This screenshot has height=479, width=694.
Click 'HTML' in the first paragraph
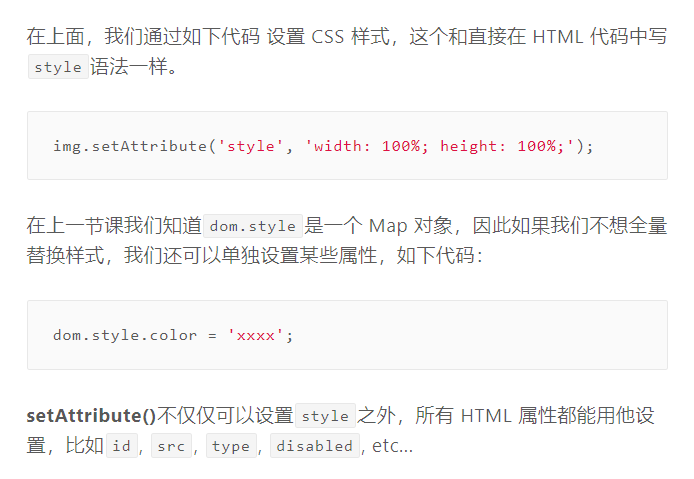(x=558, y=37)
